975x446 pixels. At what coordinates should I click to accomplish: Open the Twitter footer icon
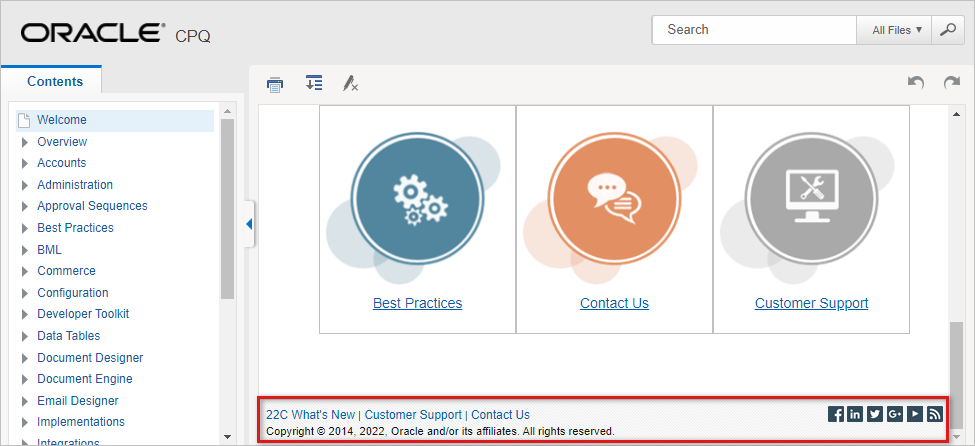point(875,414)
